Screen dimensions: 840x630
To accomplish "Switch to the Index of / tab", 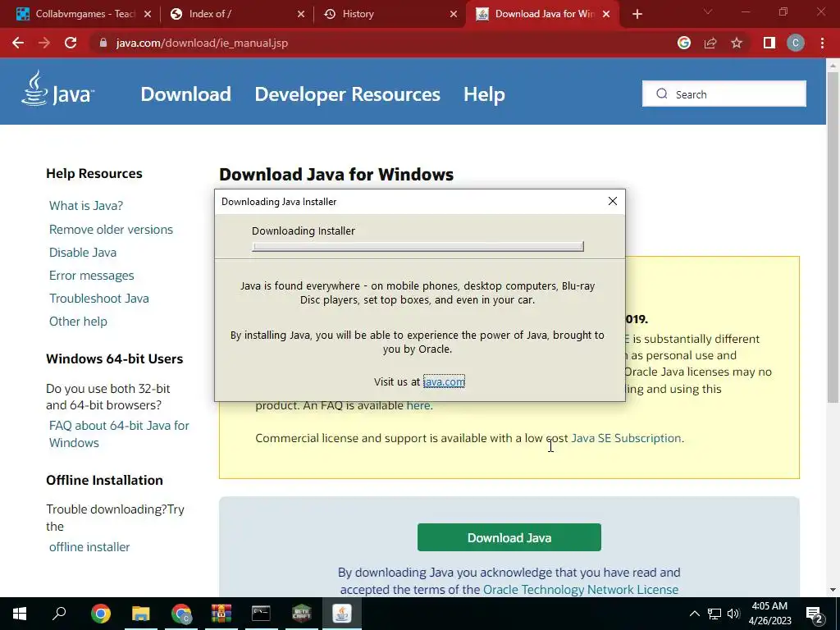I will pos(237,14).
